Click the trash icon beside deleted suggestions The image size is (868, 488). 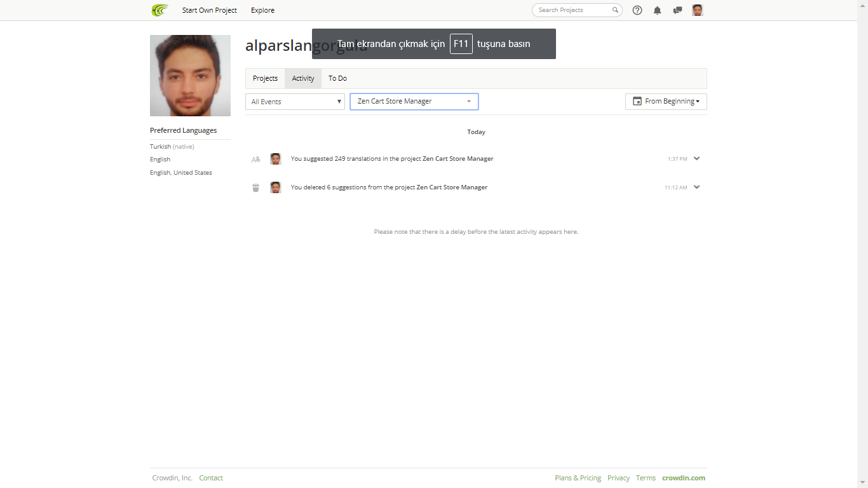point(255,187)
